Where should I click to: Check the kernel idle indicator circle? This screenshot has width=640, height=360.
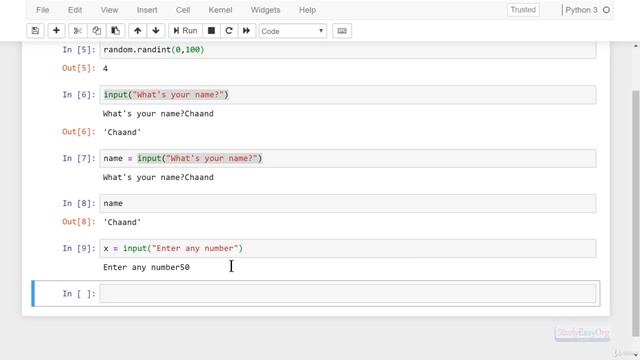(x=606, y=10)
